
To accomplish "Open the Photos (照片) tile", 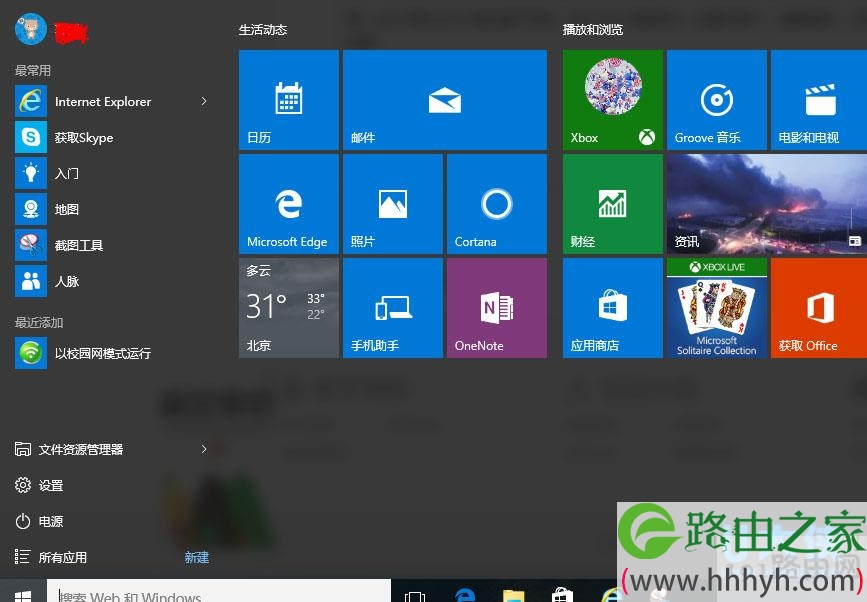I will click(393, 204).
